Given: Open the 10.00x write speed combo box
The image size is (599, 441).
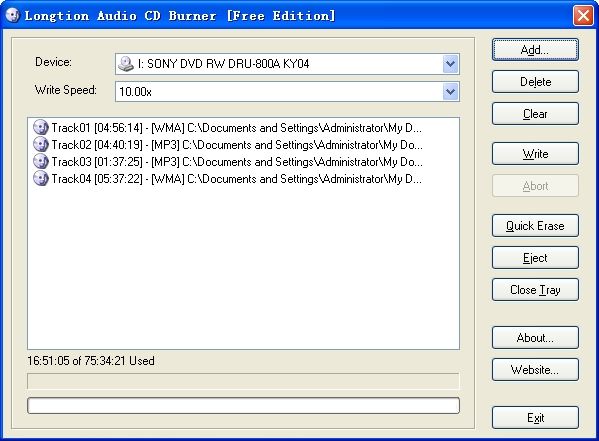Looking at the screenshot, I should pyautogui.click(x=287, y=92).
